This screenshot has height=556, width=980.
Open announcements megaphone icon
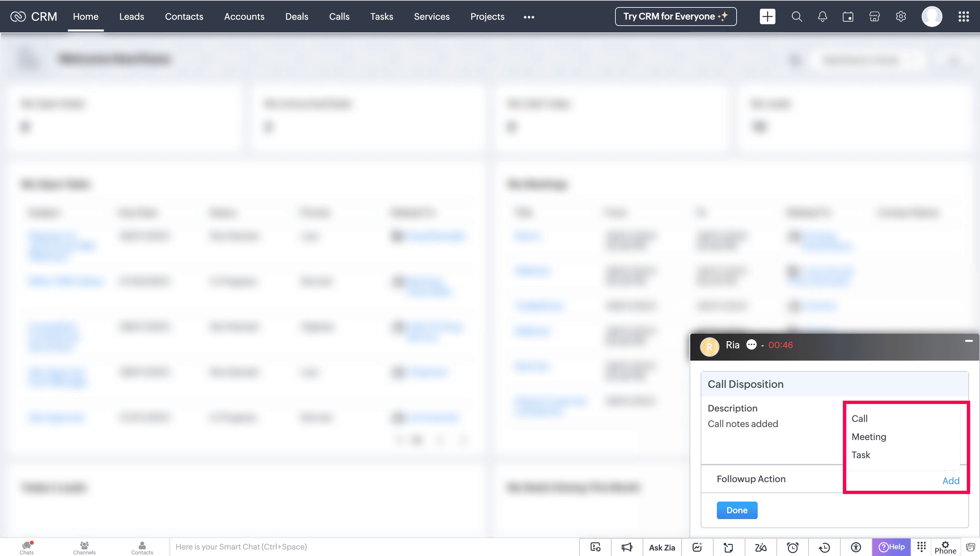(627, 548)
